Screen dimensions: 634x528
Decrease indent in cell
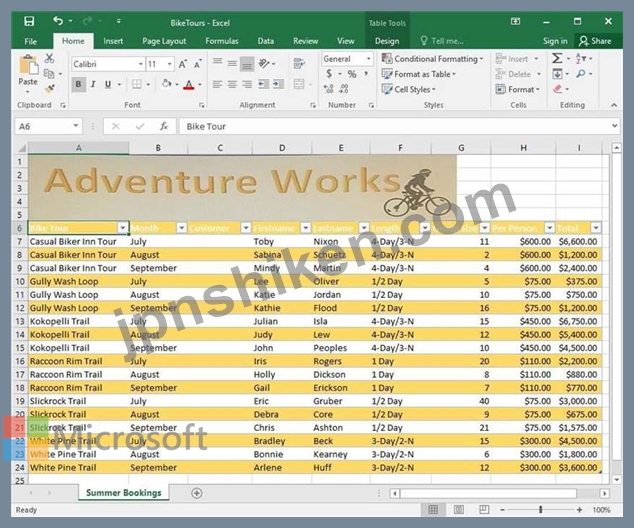(x=264, y=84)
